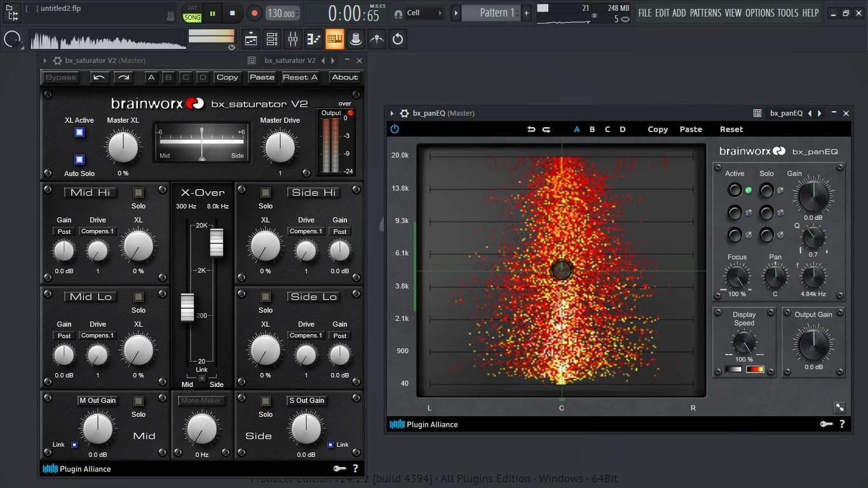Open the project browser icon at top left
868x488 pixels.
[12, 12]
